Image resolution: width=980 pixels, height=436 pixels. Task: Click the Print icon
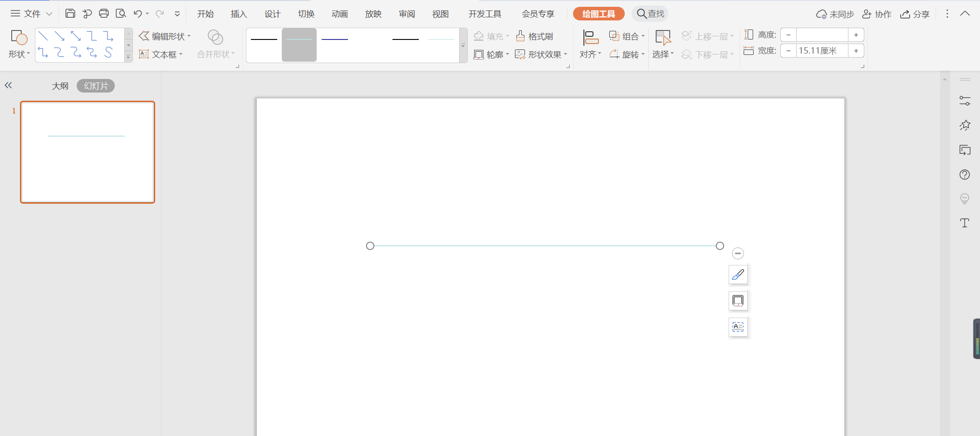coord(104,14)
